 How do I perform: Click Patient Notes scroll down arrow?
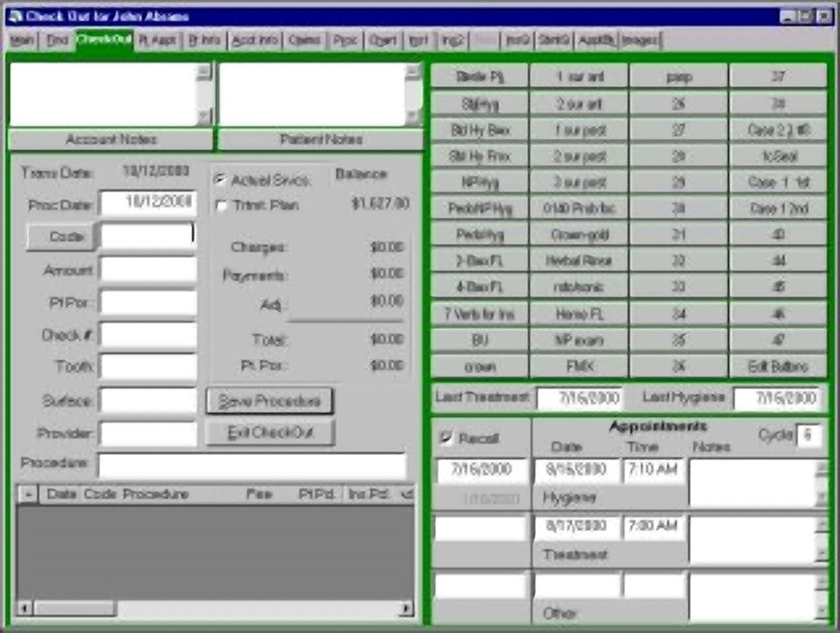[414, 116]
